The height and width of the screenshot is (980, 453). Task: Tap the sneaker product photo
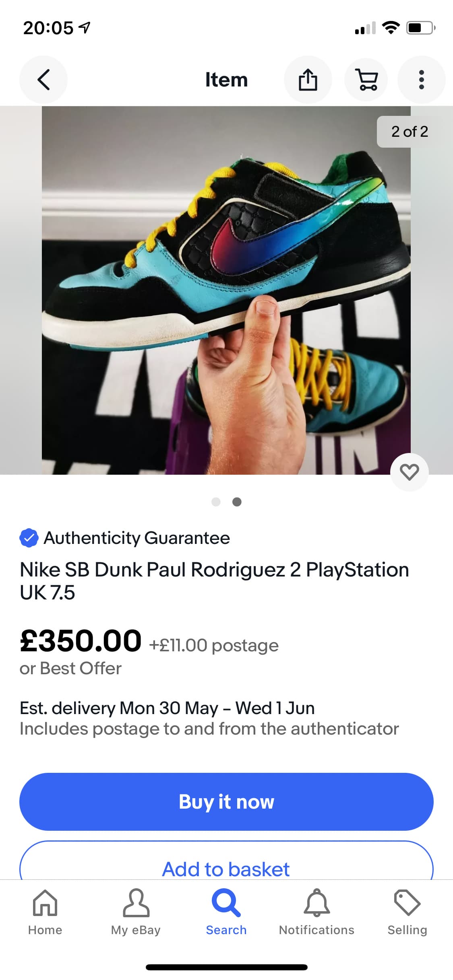[226, 290]
